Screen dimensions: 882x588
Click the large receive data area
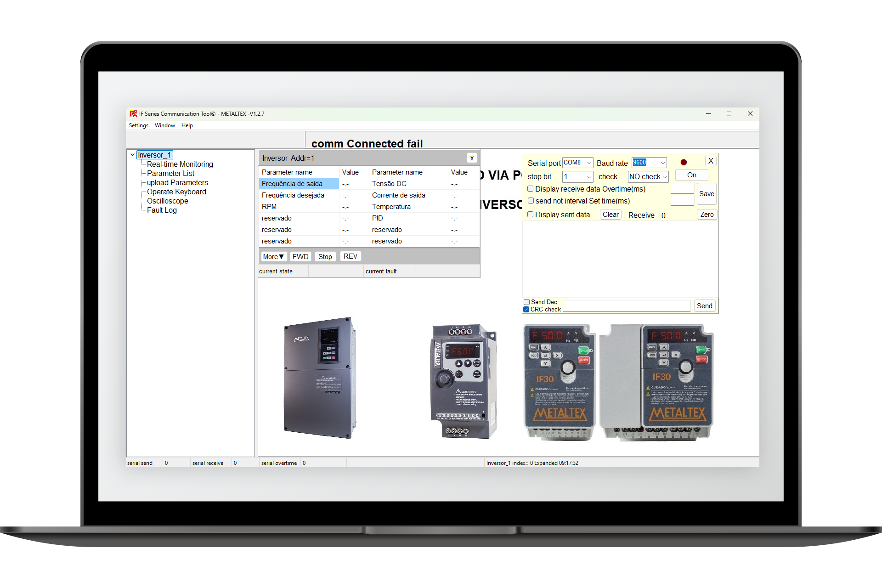pyautogui.click(x=620, y=259)
